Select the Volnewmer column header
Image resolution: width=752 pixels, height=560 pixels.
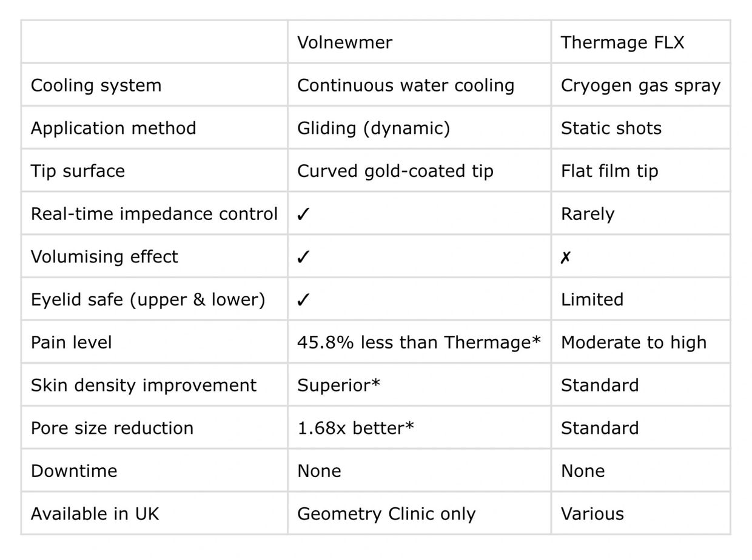point(344,42)
